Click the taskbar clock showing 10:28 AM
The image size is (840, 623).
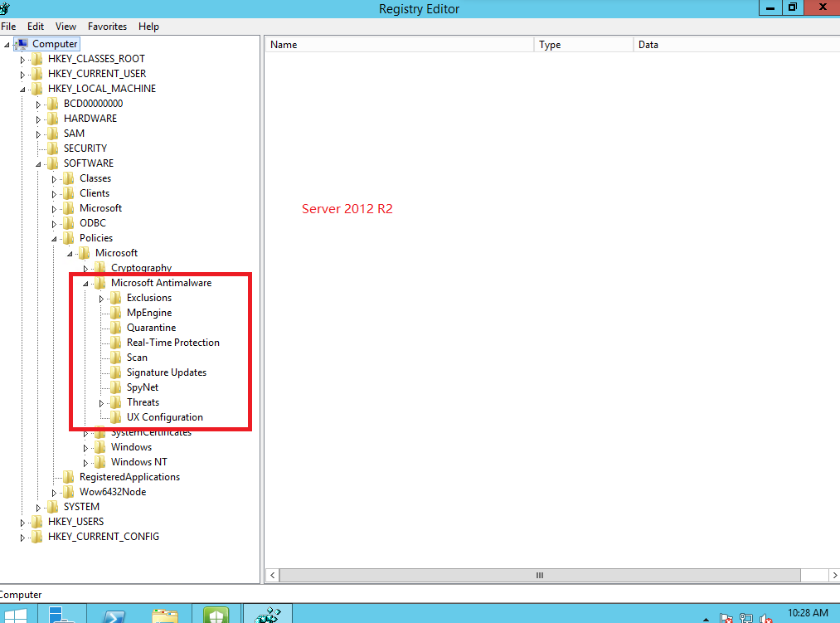pos(808,613)
